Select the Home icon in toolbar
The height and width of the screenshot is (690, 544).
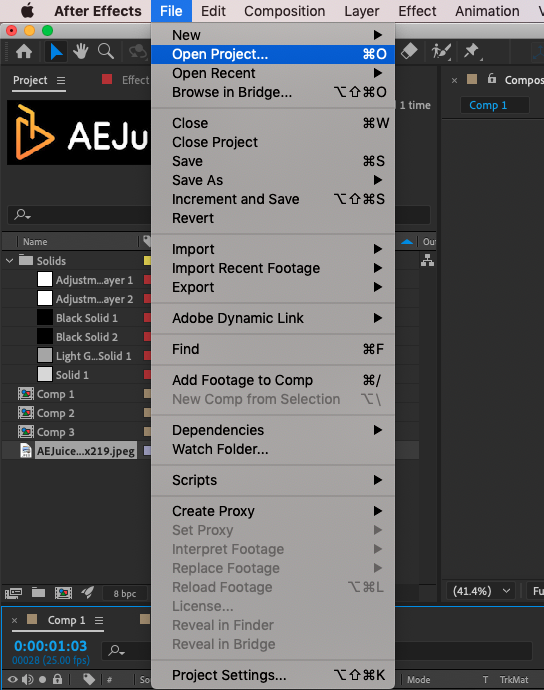coord(24,52)
